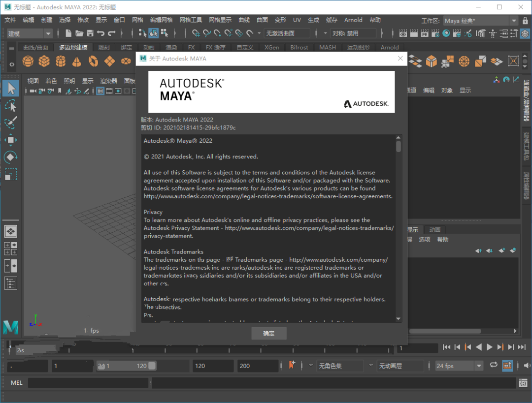Click the MEL command input line

(x=88, y=383)
